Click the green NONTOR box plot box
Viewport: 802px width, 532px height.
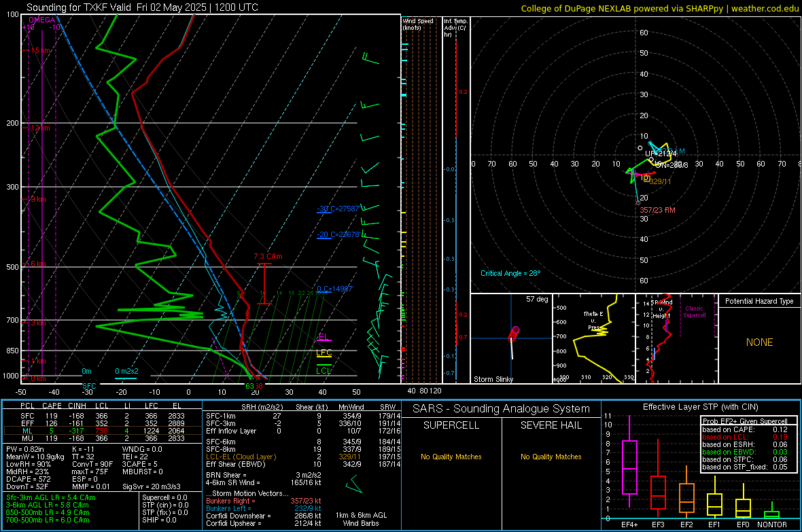click(x=771, y=514)
